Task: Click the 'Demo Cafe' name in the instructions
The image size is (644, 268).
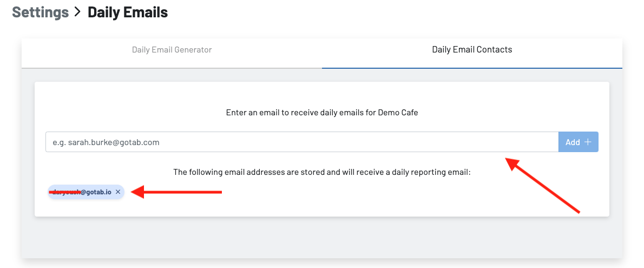Action: pos(399,113)
